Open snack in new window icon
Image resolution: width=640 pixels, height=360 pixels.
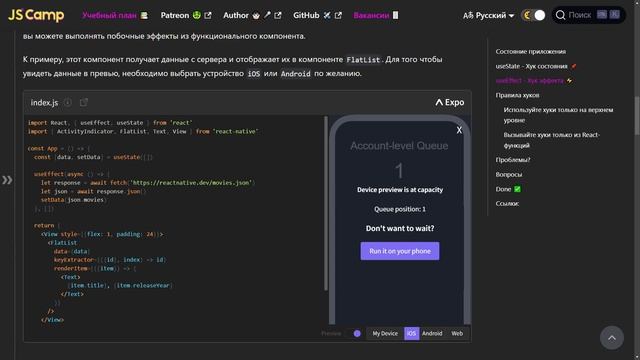pos(84,102)
